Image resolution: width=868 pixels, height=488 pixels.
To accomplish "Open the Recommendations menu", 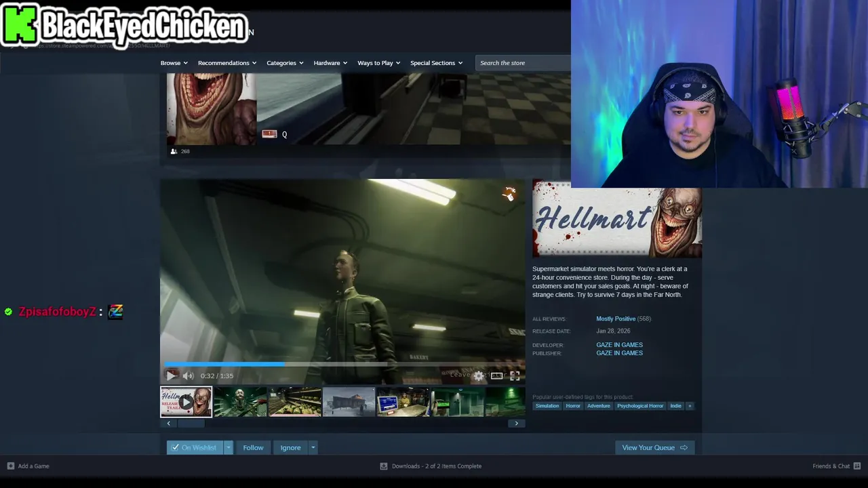I will tap(228, 63).
